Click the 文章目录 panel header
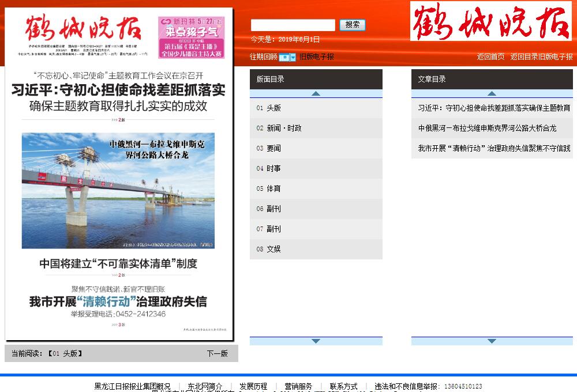The height and width of the screenshot is (392, 577). click(492, 79)
